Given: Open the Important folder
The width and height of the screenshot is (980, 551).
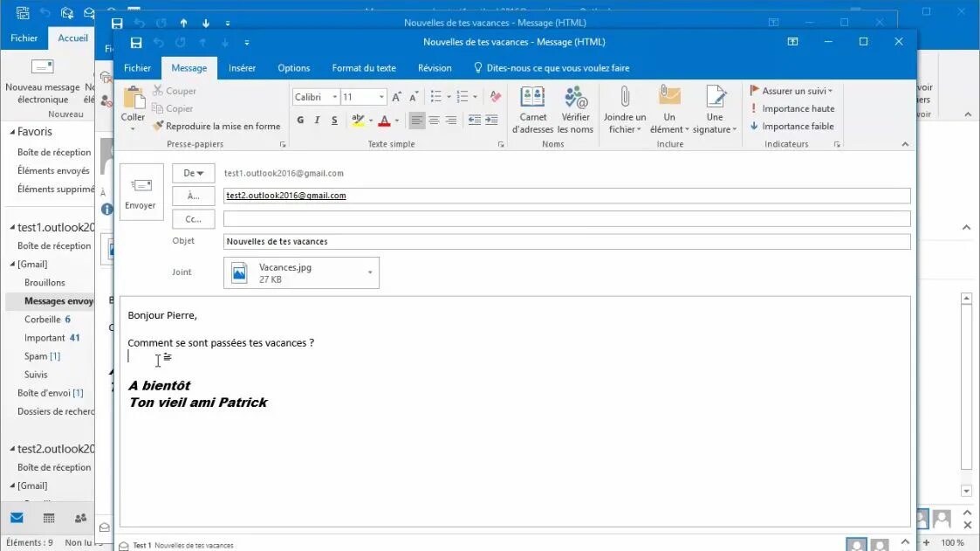Looking at the screenshot, I should [x=45, y=338].
